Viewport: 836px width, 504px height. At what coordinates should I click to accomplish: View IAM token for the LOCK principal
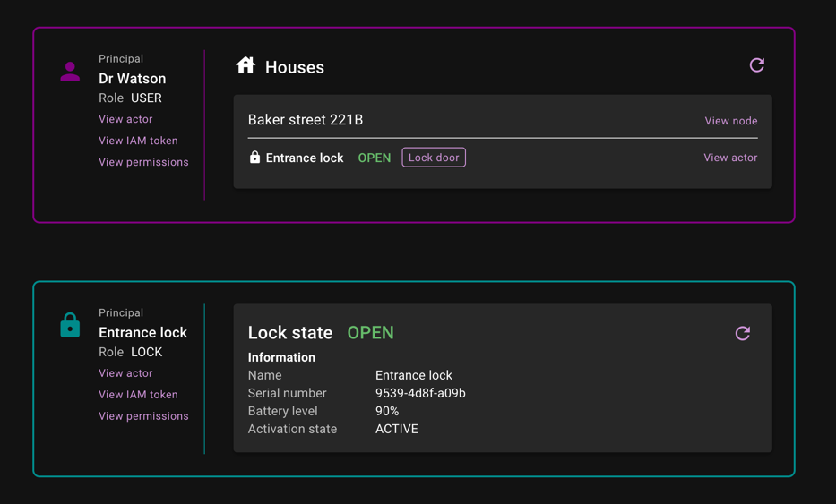pyautogui.click(x=138, y=395)
